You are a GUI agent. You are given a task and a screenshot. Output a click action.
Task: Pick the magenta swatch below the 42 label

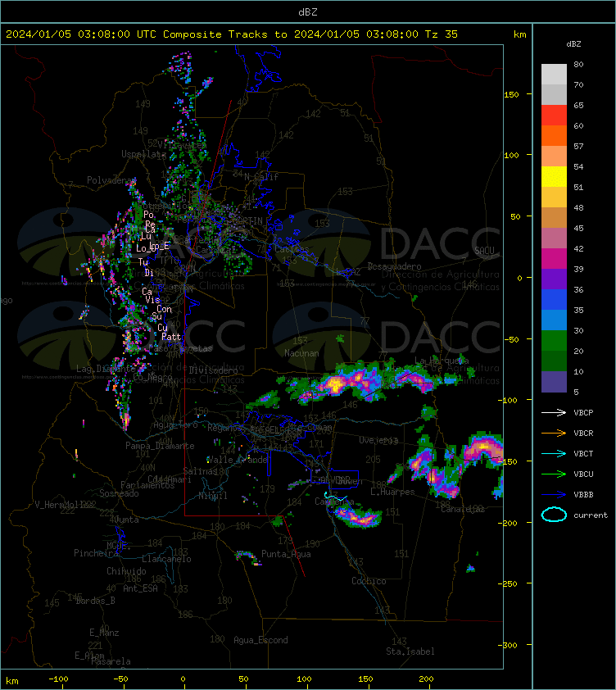[554, 258]
